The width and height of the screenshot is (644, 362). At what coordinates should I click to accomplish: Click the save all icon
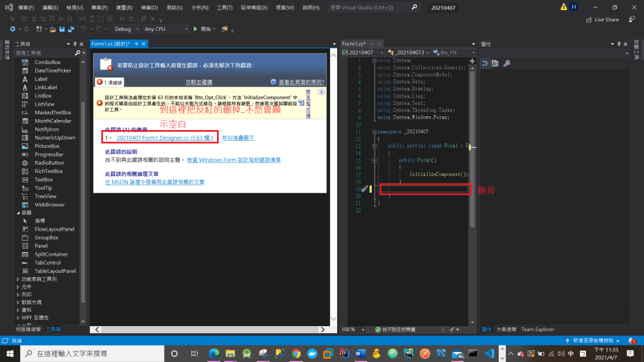[71, 29]
